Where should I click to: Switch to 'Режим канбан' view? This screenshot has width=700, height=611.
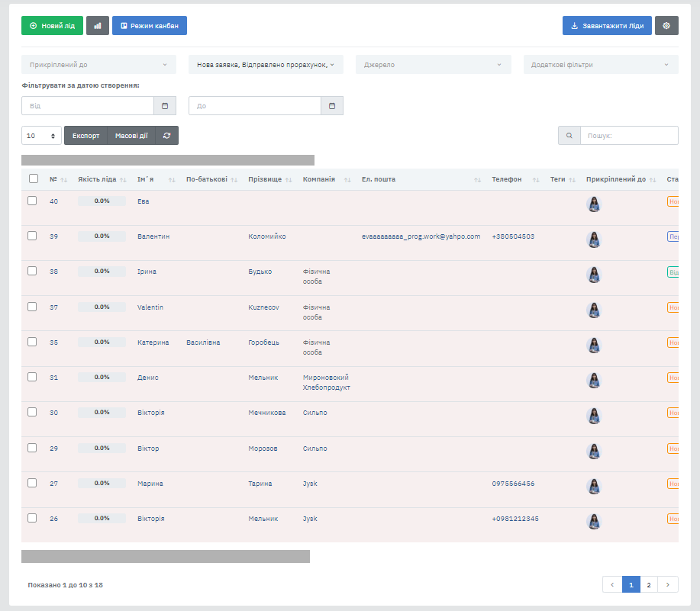[150, 26]
